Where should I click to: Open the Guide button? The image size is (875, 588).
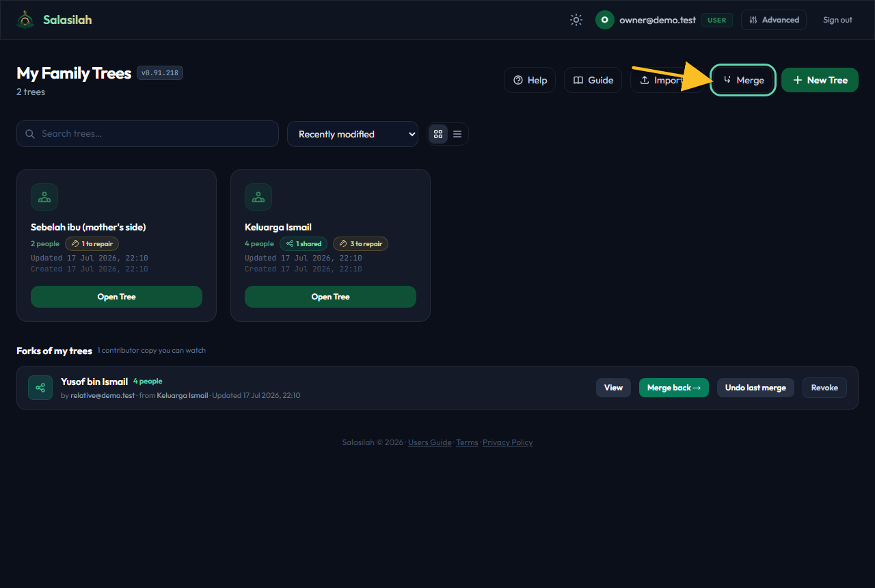593,80
